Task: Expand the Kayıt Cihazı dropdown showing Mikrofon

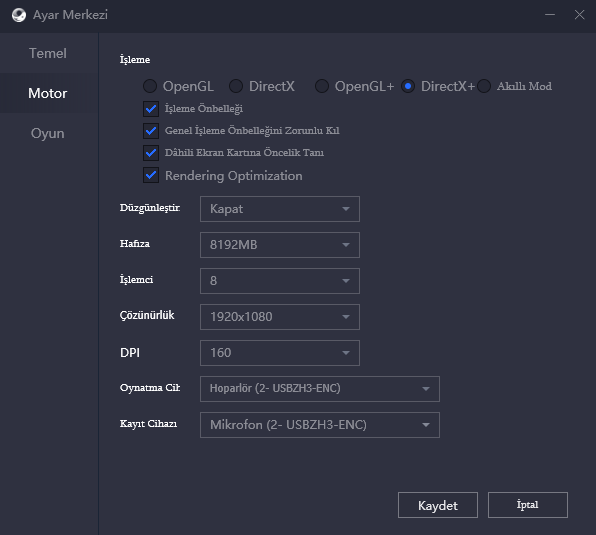Action: [320, 425]
